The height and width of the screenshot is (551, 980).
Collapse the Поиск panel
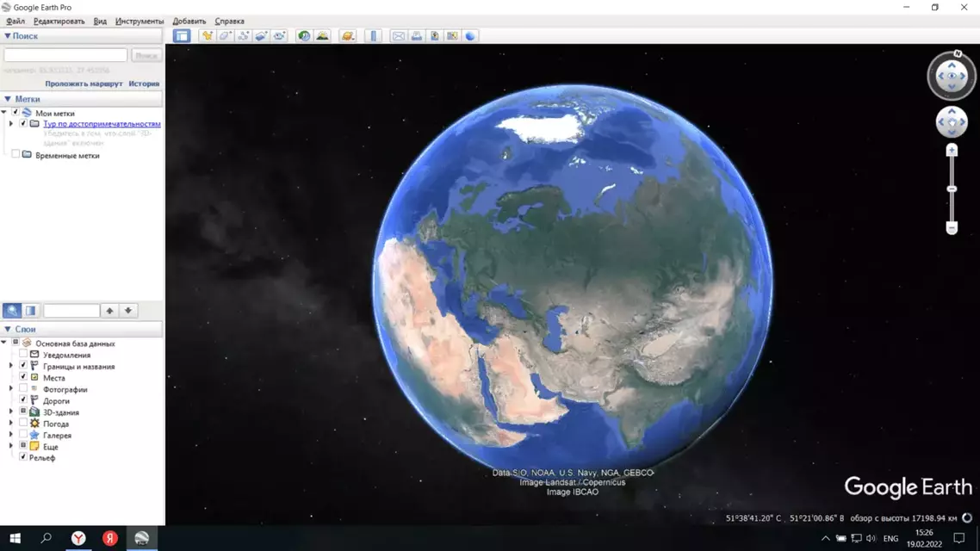click(8, 36)
